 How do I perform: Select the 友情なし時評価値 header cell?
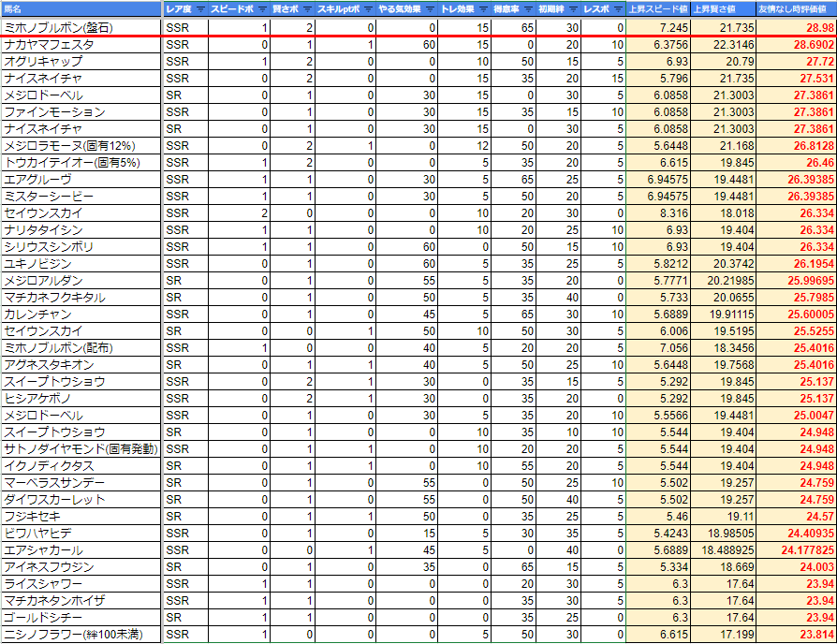point(797,9)
